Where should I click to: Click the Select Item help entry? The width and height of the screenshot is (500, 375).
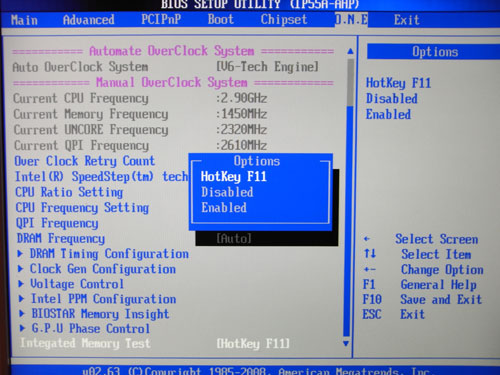click(x=418, y=254)
